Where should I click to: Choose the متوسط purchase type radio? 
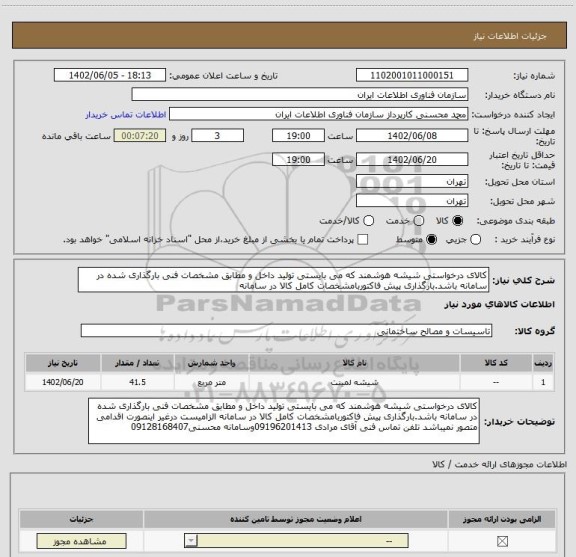pos(431,240)
